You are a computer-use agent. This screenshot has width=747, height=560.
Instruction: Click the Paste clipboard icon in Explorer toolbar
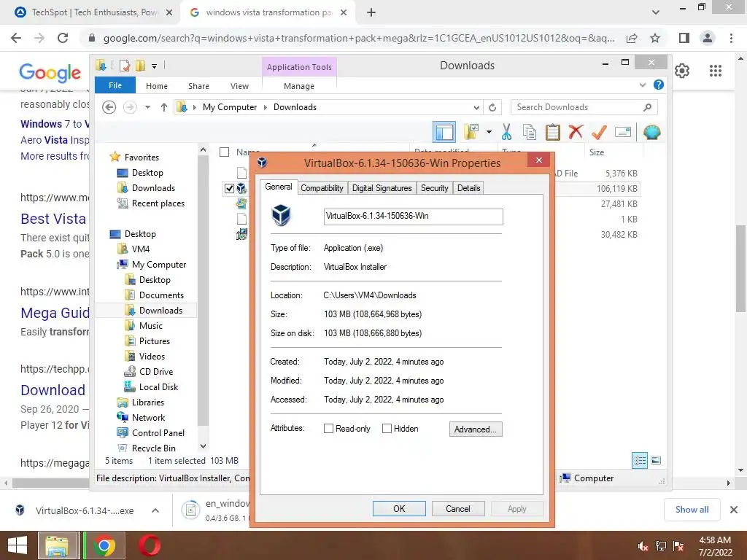pos(553,132)
